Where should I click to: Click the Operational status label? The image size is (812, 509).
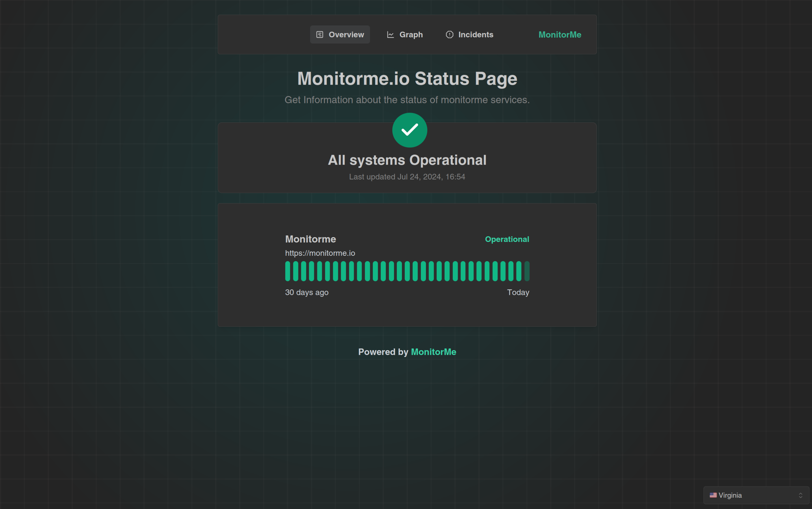[507, 239]
